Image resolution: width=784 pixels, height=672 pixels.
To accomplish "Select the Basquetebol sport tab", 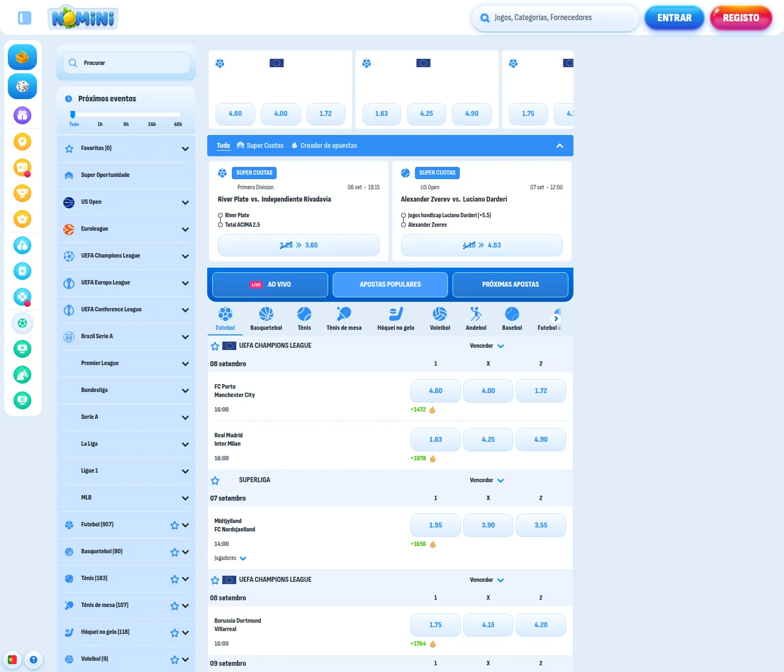I will [266, 319].
